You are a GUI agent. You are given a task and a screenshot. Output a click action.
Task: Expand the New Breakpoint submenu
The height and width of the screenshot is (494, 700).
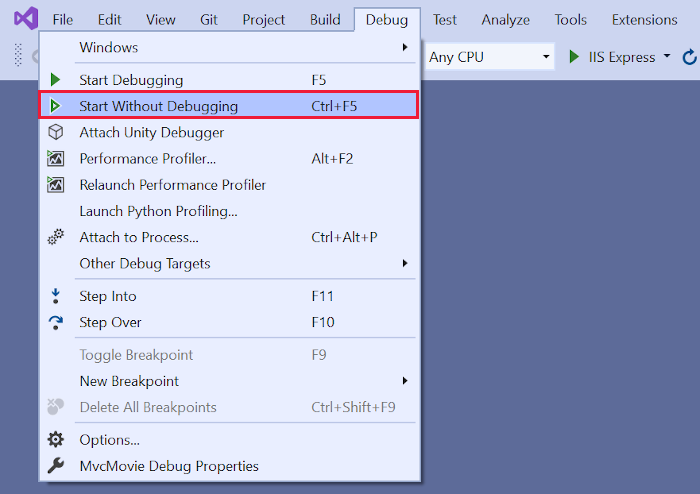coord(405,381)
